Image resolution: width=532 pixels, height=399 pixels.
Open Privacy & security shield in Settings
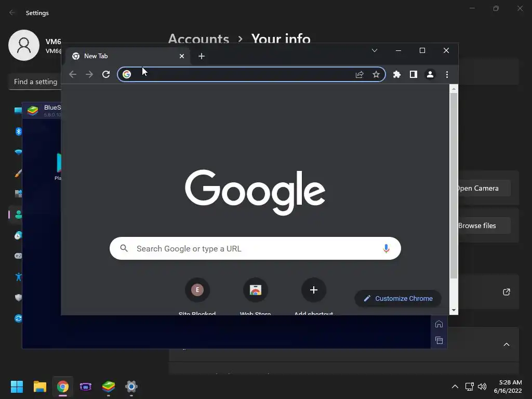point(19,298)
